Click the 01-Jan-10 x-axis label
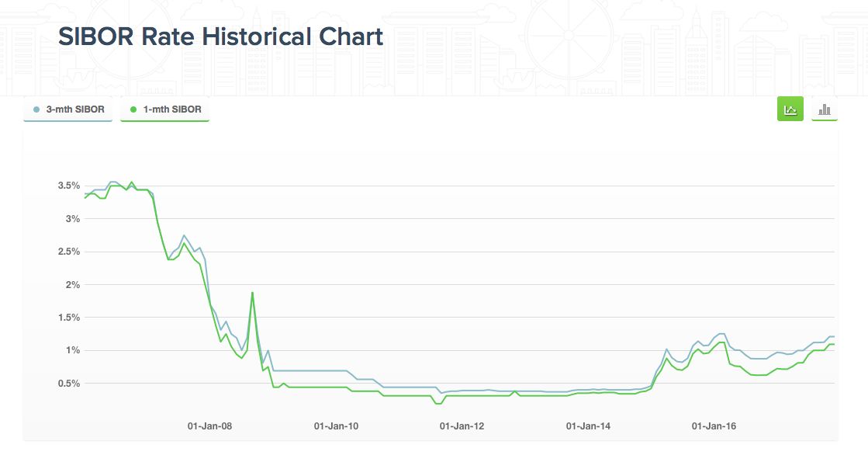This screenshot has width=868, height=462. 336,426
